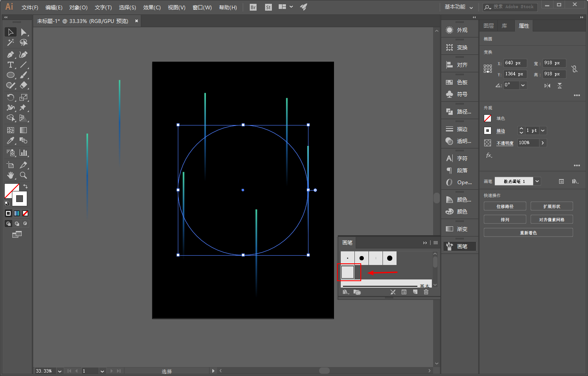The image size is (588, 376).
Task: Click the fill color swatch in properties
Action: pyautogui.click(x=488, y=118)
